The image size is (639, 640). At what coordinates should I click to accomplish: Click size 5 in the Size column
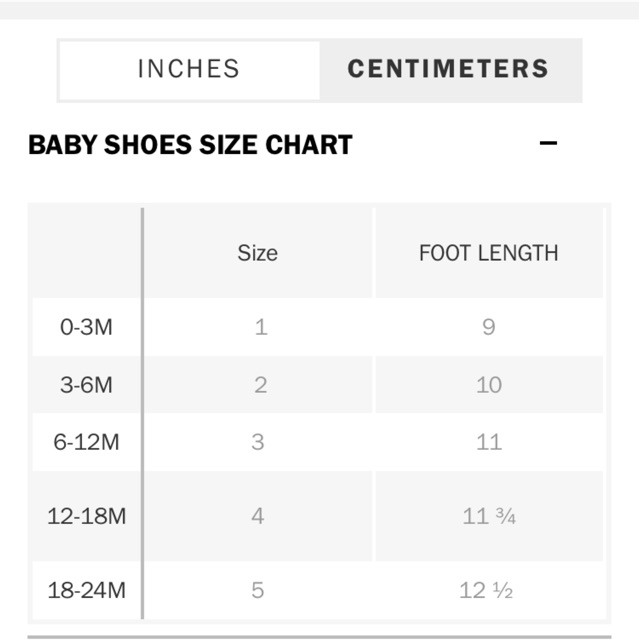point(258,590)
